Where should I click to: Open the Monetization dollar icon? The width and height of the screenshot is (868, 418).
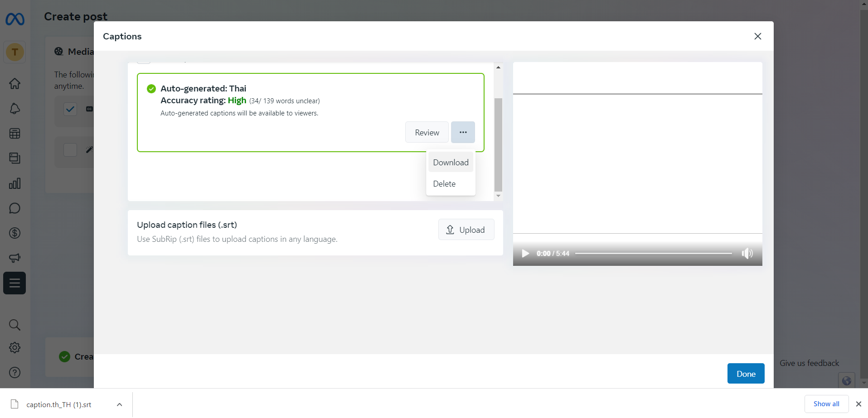click(x=15, y=233)
